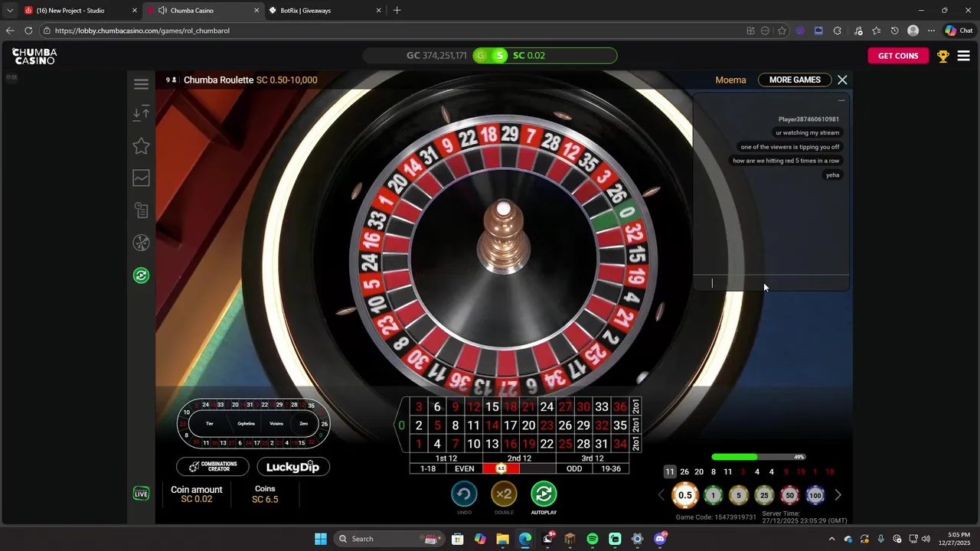Bet on red with the placed chip
Viewport: 980px width, 551px height.
tap(501, 468)
